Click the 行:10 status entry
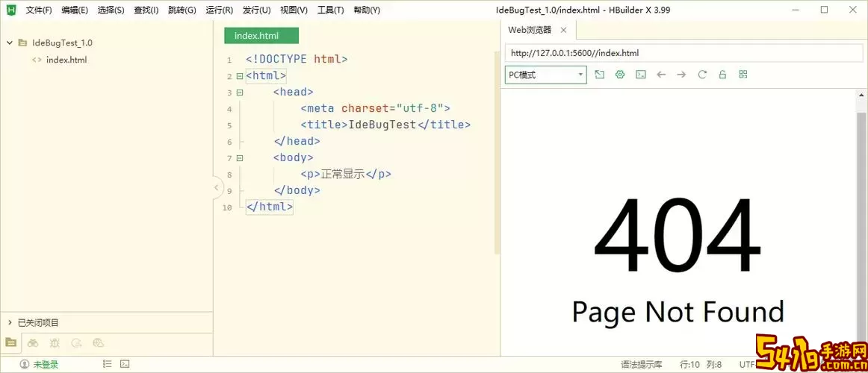This screenshot has width=868, height=373. pos(689,364)
